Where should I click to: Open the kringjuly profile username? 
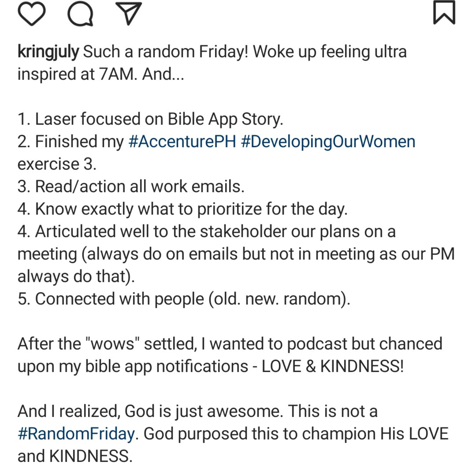coord(48,52)
